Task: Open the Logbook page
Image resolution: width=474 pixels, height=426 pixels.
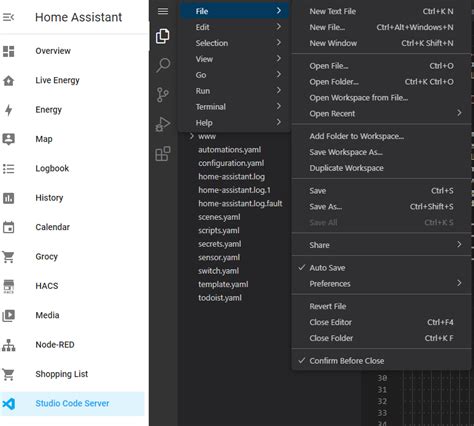Action: (x=52, y=169)
